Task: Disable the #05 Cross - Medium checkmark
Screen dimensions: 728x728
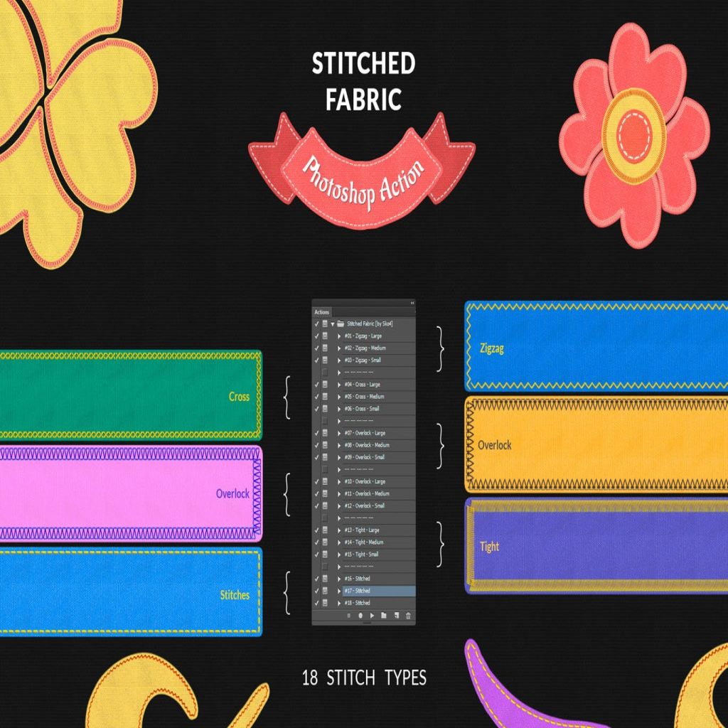Action: tap(316, 397)
